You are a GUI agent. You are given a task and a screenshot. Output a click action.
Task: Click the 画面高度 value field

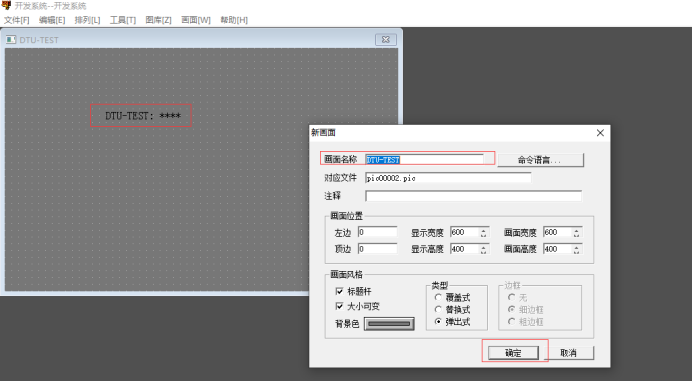[x=557, y=249]
